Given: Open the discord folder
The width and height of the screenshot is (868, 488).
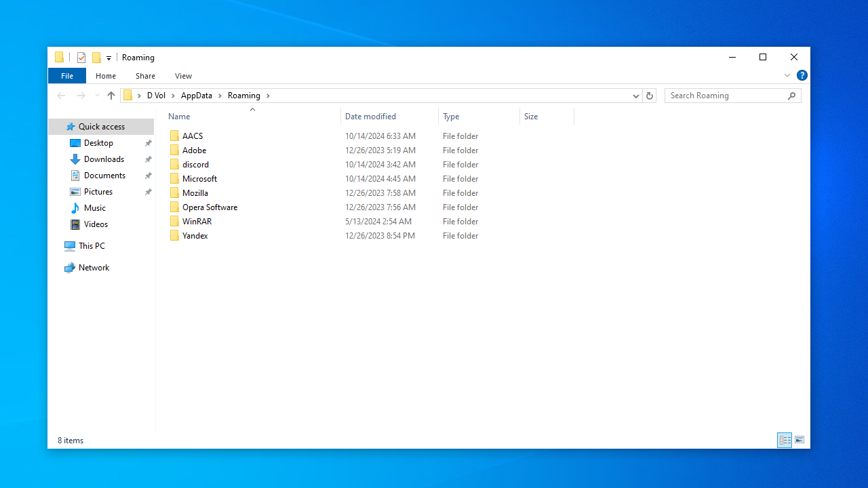Looking at the screenshot, I should click(x=195, y=165).
